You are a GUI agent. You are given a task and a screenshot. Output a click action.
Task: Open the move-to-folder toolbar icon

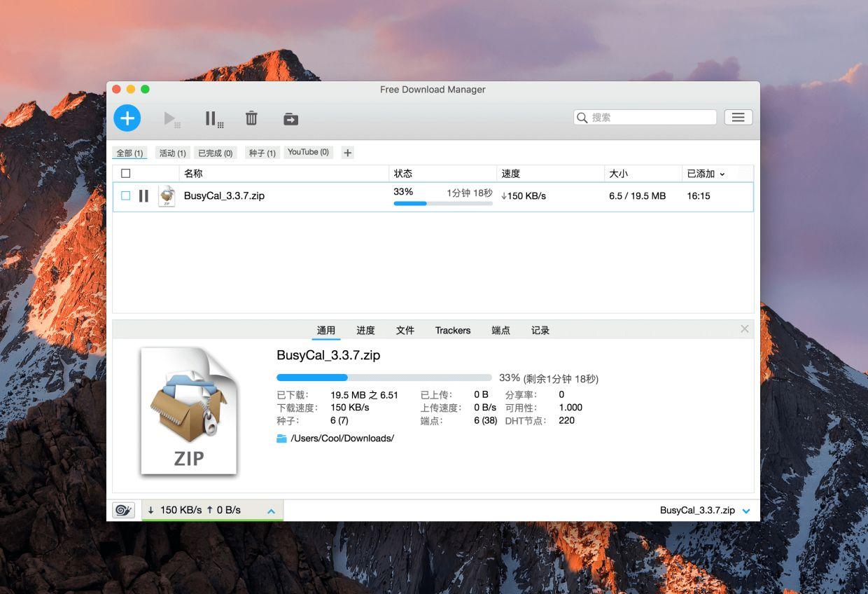coord(290,118)
